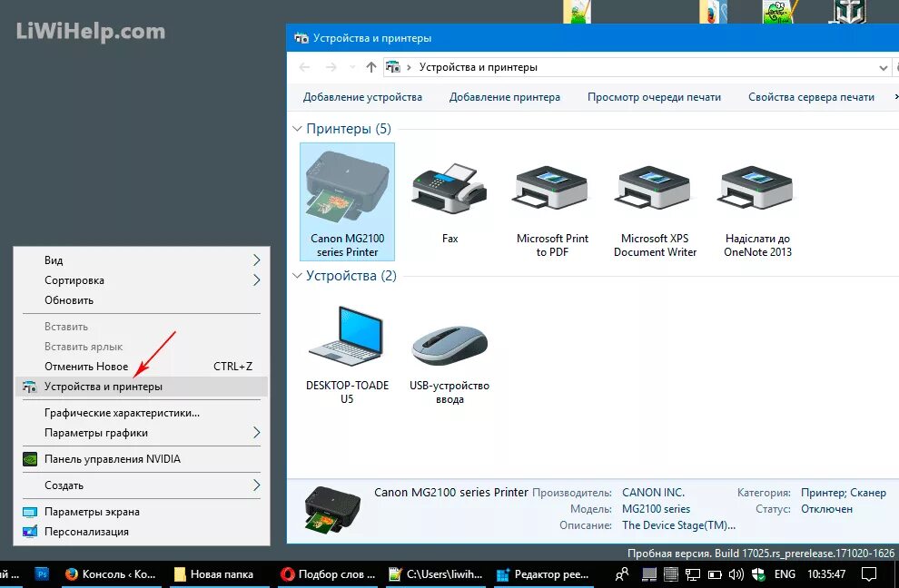899x588 pixels.
Task: Click the address bar path field
Action: pyautogui.click(x=637, y=68)
